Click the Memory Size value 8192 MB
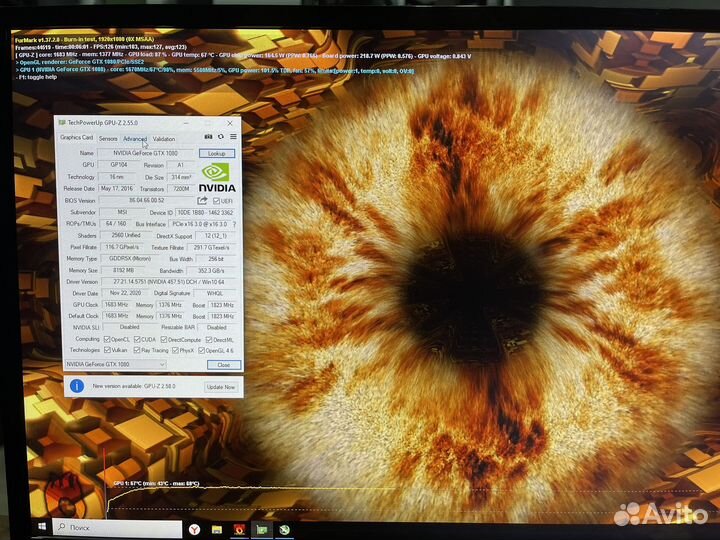The height and width of the screenshot is (540, 720). pyautogui.click(x=124, y=270)
